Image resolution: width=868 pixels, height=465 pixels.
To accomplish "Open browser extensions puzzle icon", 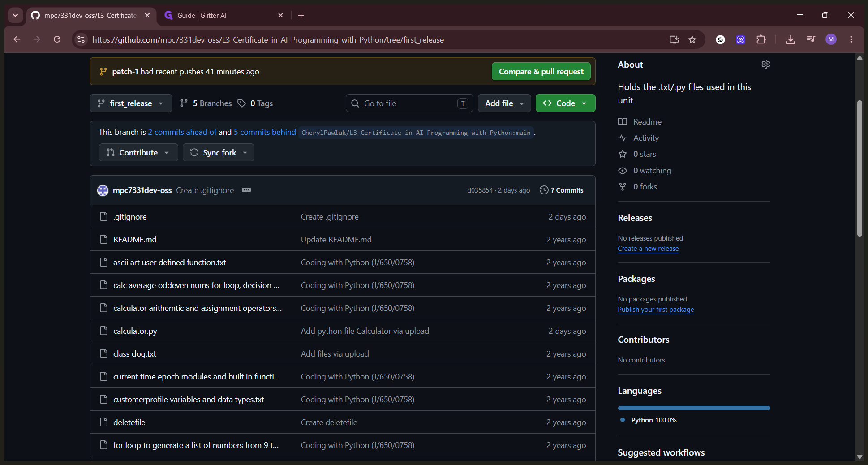I will [761, 39].
